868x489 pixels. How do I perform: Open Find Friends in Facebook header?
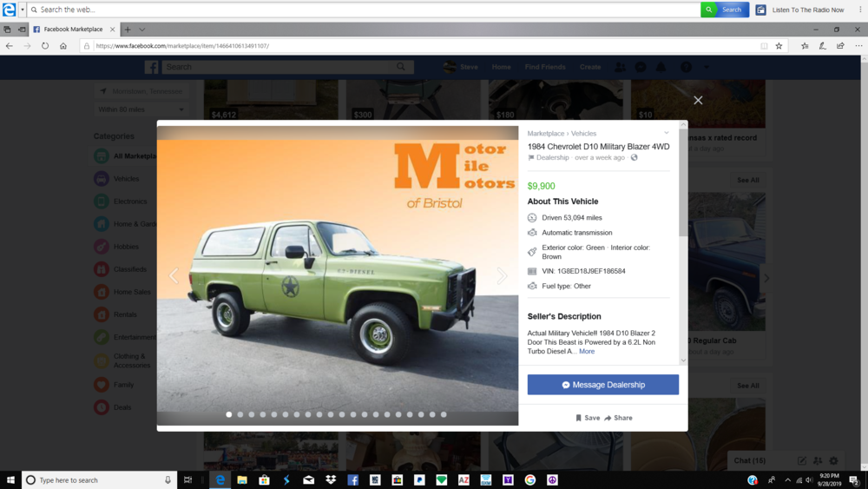coord(545,67)
